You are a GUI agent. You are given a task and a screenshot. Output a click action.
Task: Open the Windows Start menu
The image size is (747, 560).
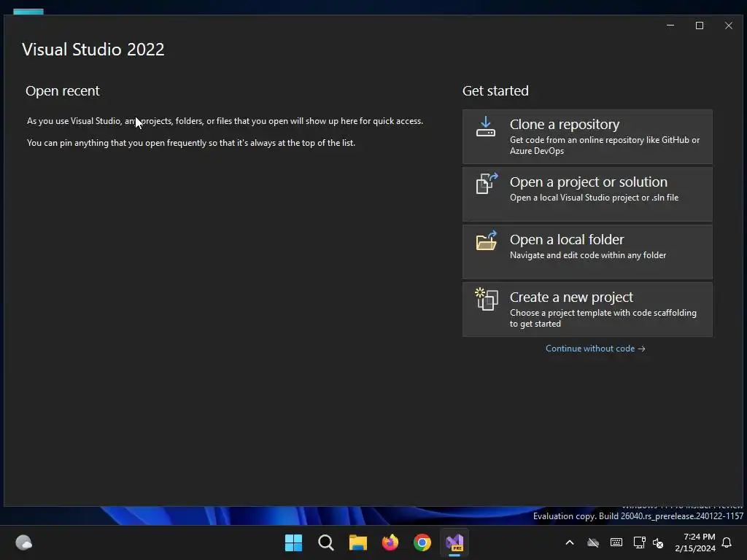(x=293, y=542)
